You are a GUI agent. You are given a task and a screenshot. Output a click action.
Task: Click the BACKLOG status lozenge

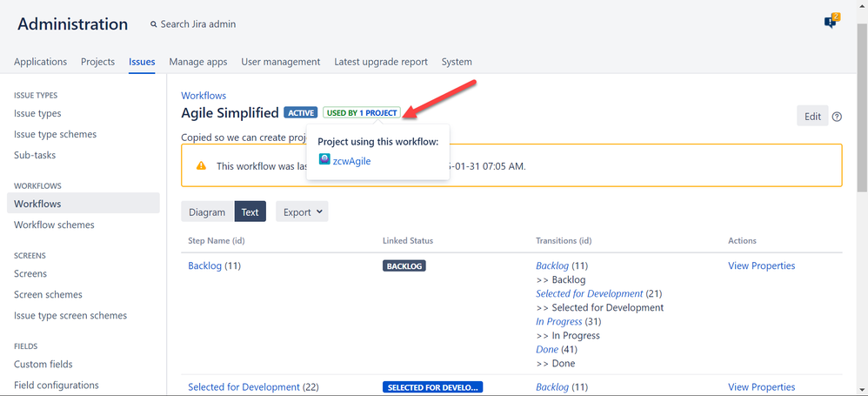pyautogui.click(x=404, y=265)
